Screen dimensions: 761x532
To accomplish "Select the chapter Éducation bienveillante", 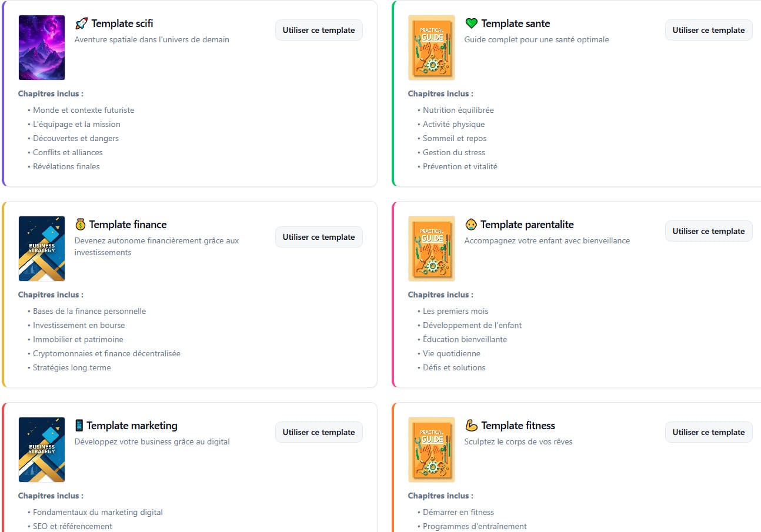I will (465, 339).
